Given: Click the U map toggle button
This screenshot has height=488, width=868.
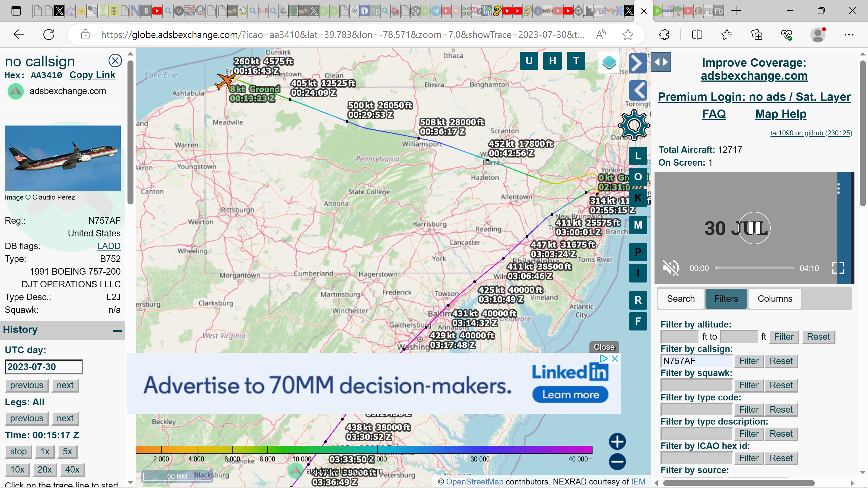Looking at the screenshot, I should coord(529,61).
